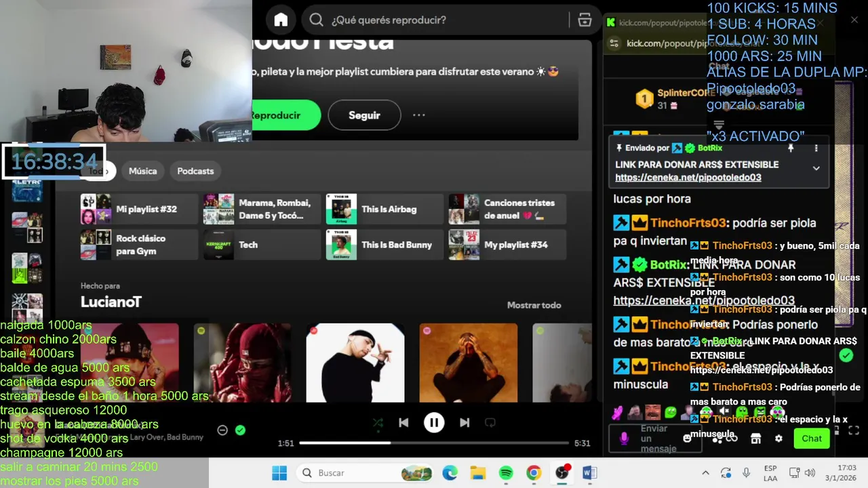
Task: Open the daily mix card with white background
Action: (x=355, y=363)
